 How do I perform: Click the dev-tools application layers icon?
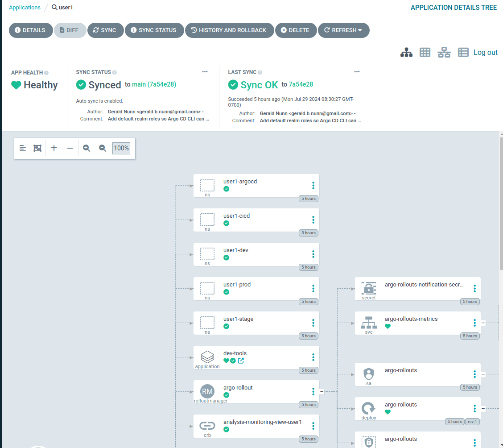pos(207,357)
